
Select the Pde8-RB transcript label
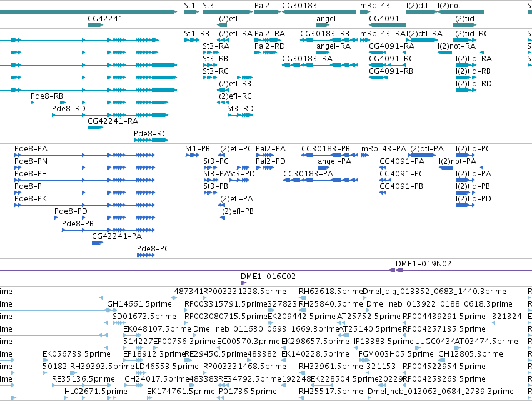point(47,96)
